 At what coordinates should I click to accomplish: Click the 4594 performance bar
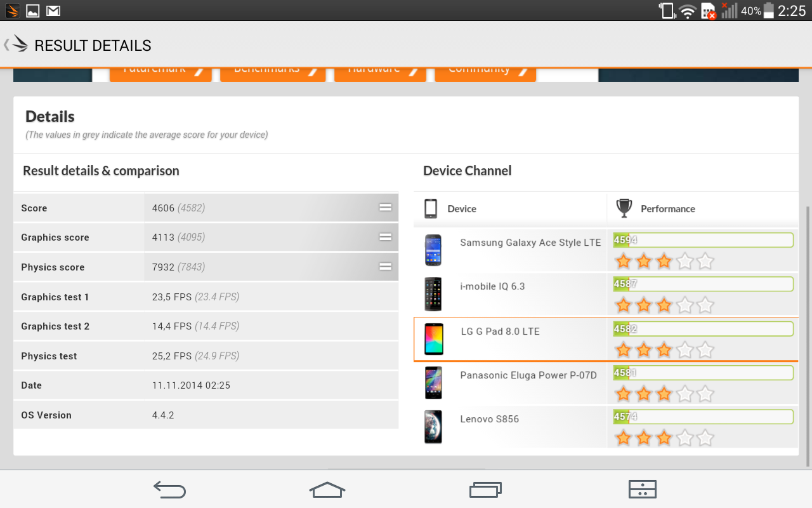pyautogui.click(x=703, y=240)
